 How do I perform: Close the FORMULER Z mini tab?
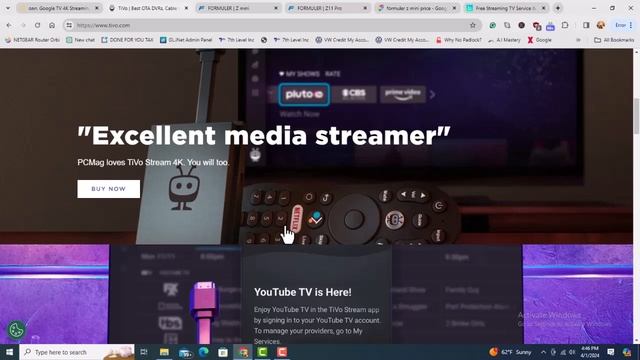point(276,8)
